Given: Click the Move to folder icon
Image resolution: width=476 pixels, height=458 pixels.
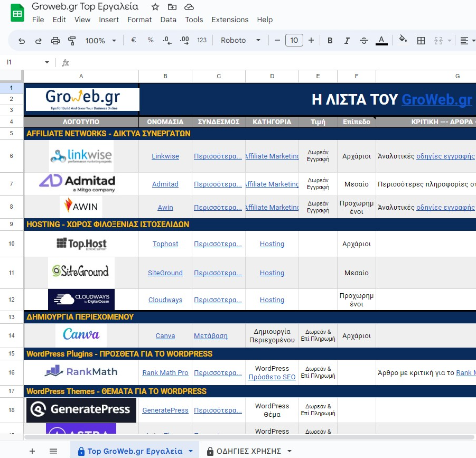Looking at the screenshot, I should coord(172,7).
